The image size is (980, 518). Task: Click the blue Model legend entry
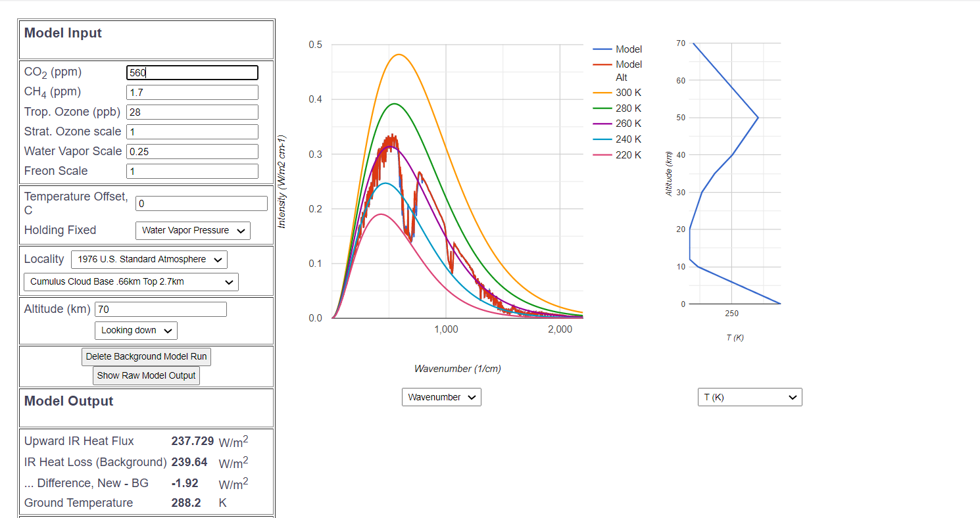point(628,49)
